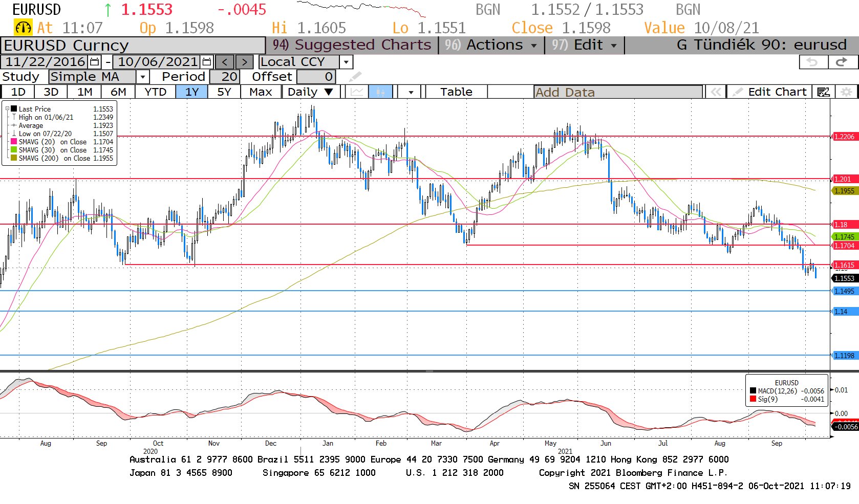The width and height of the screenshot is (859, 504).
Task: Shift the date range backward with the left arrow
Action: point(224,62)
